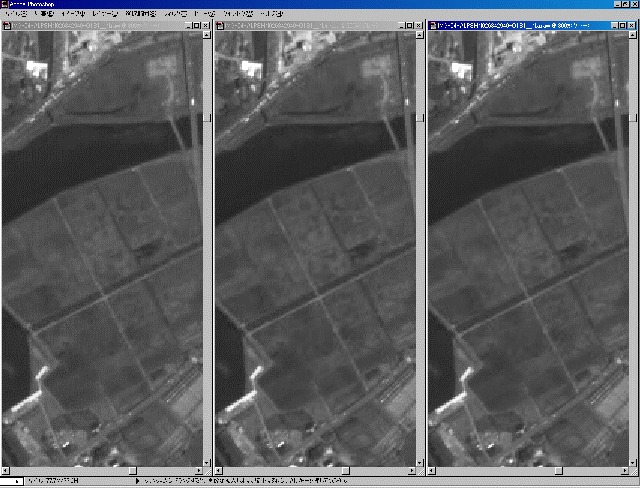Viewport: 640px width, 488px height.
Task: Click the vertical scrollbar thumb in left window
Action: point(207,118)
